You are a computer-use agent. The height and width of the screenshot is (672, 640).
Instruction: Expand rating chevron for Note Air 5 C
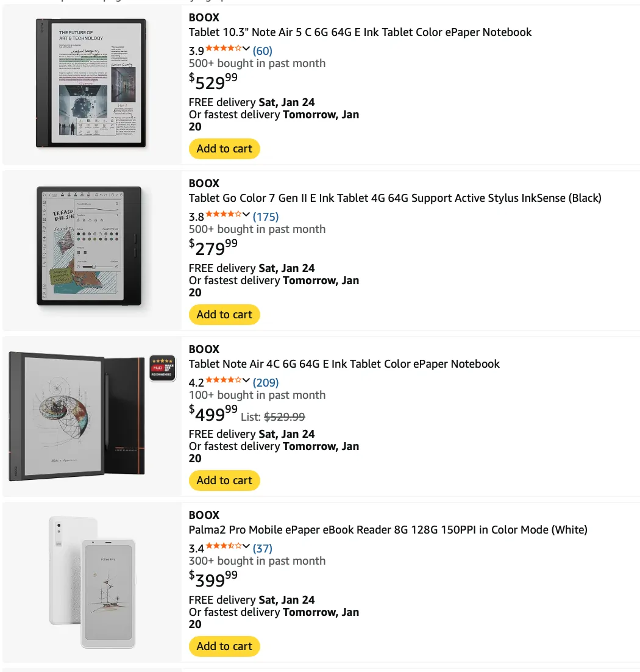tap(246, 49)
